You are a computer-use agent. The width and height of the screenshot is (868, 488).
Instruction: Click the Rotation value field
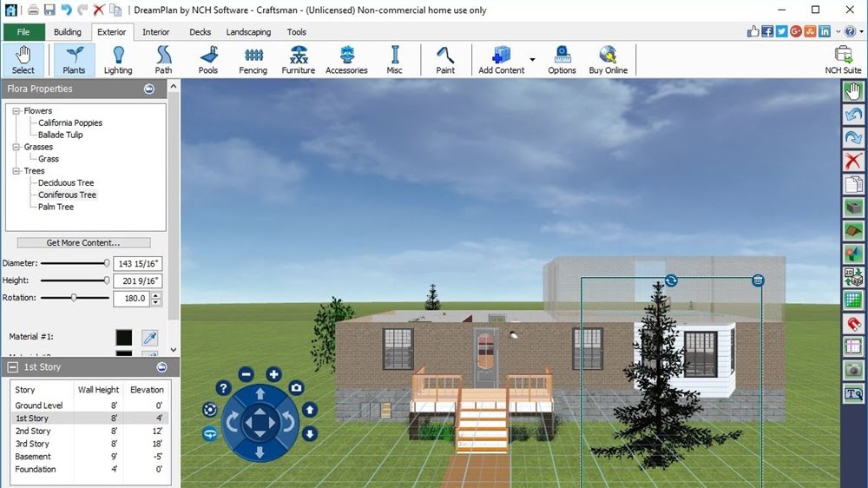[132, 299]
